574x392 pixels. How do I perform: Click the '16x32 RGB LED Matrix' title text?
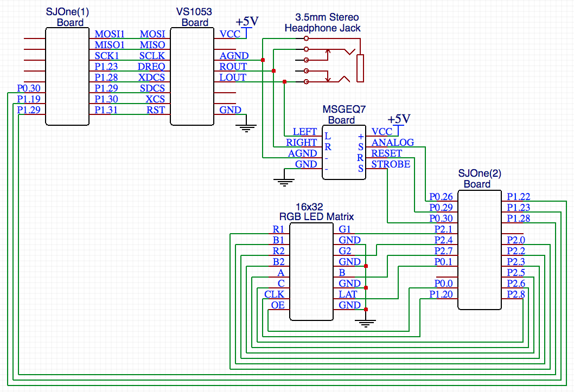point(316,211)
